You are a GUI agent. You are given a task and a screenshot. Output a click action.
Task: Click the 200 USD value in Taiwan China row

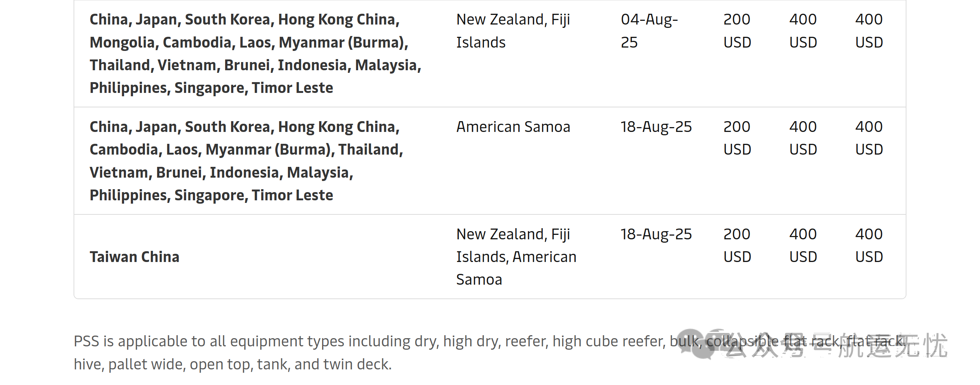(737, 245)
